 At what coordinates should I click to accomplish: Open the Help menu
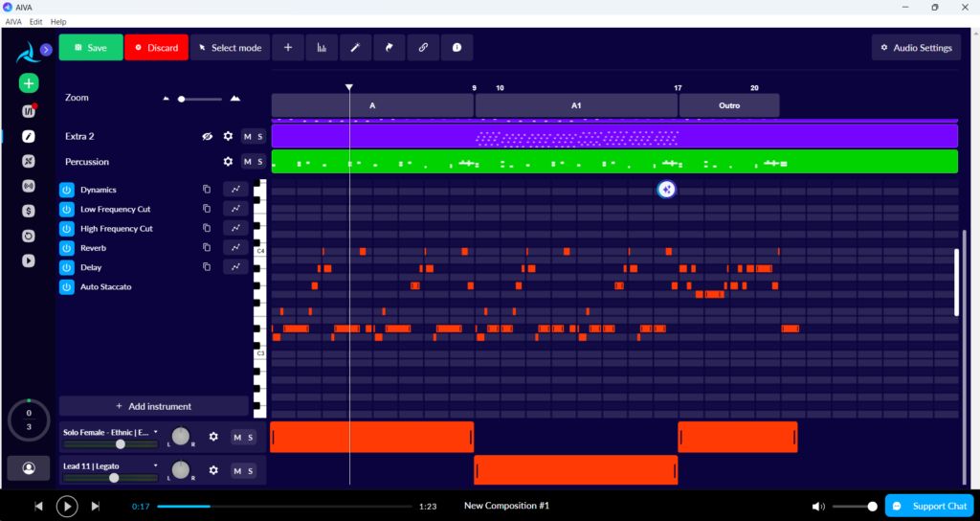[x=58, y=22]
